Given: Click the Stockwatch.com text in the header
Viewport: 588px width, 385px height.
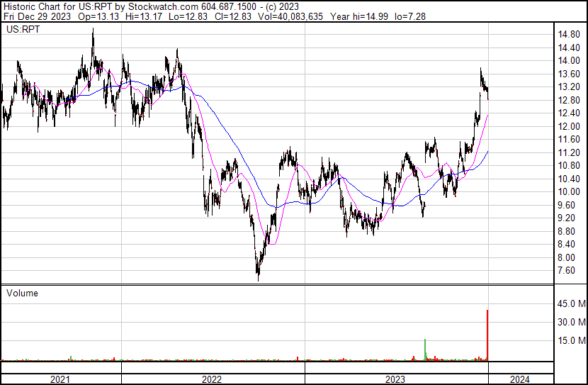Looking at the screenshot, I should click(x=158, y=7).
